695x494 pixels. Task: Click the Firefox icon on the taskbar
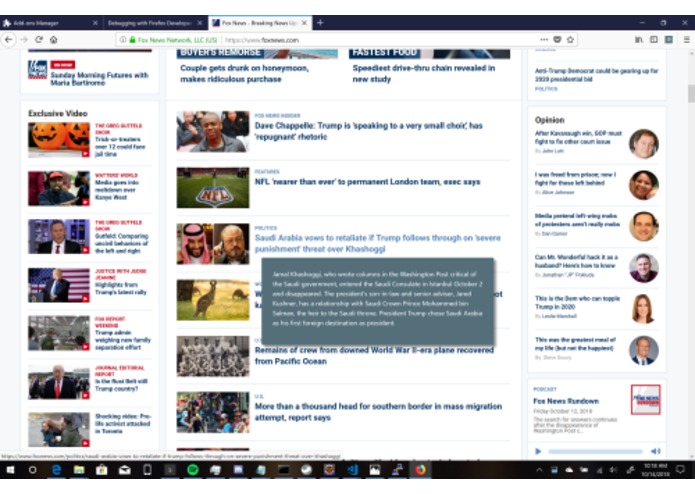[x=420, y=470]
